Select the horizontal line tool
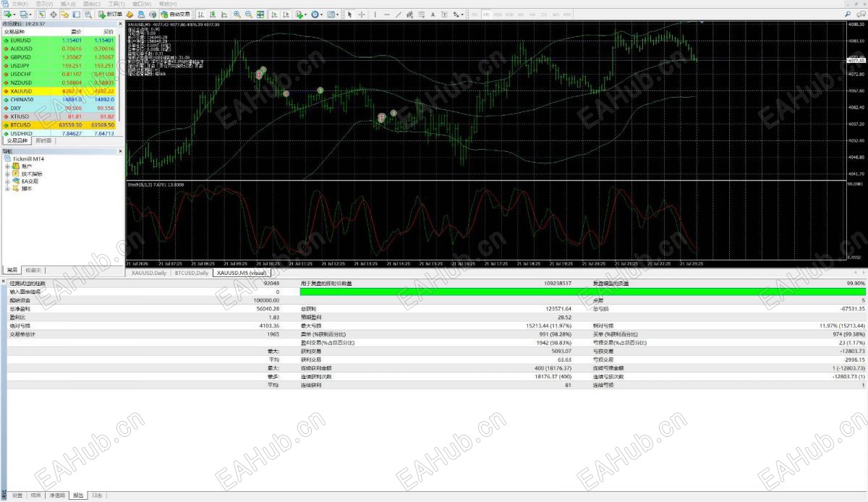 [387, 14]
